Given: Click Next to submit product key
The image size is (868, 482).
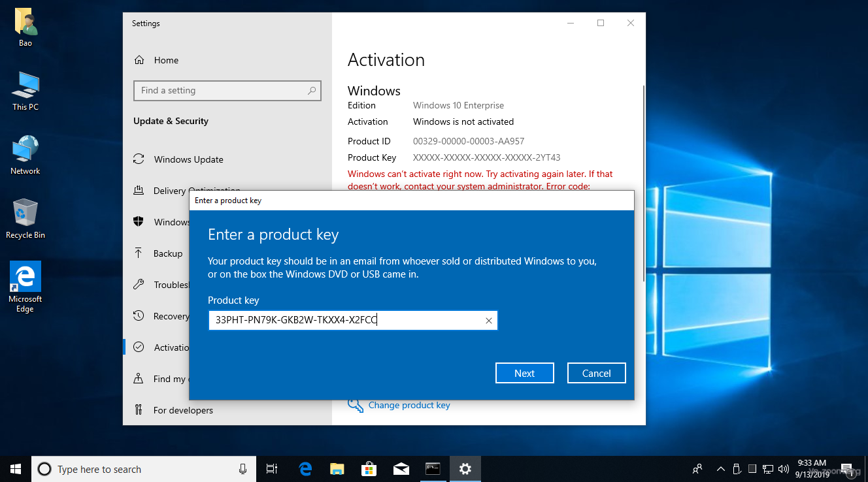Looking at the screenshot, I should point(525,373).
